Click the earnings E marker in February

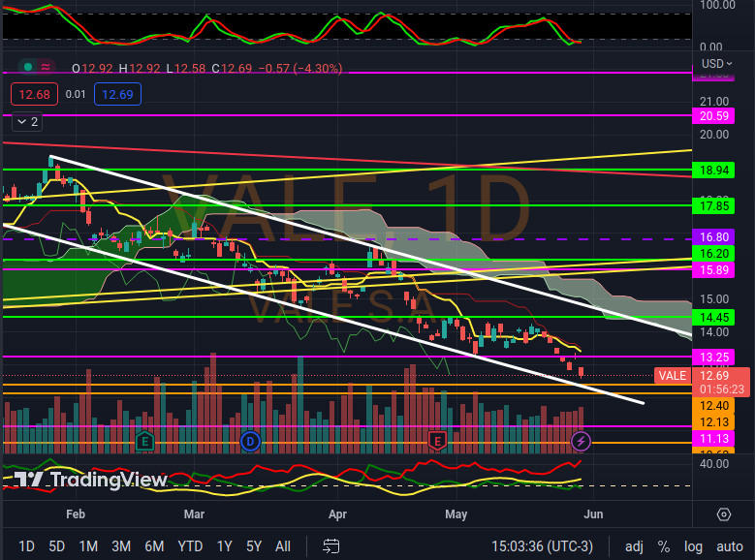[x=143, y=441]
